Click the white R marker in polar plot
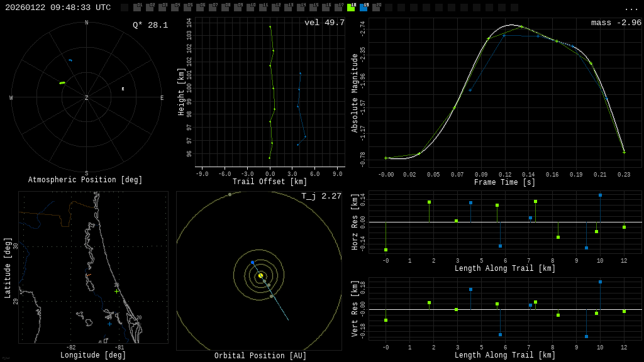 point(123,89)
